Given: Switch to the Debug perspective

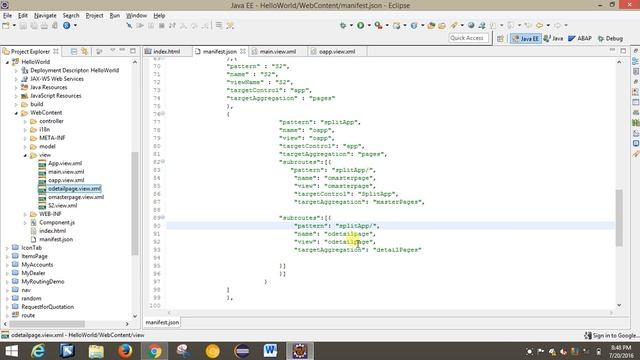Looking at the screenshot, I should [x=610, y=38].
